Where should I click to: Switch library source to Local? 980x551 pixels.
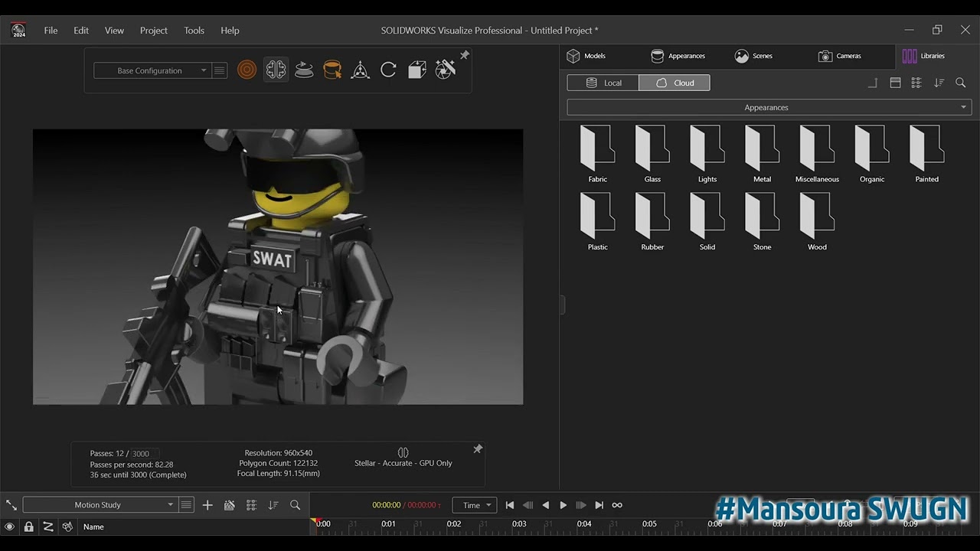click(x=603, y=83)
